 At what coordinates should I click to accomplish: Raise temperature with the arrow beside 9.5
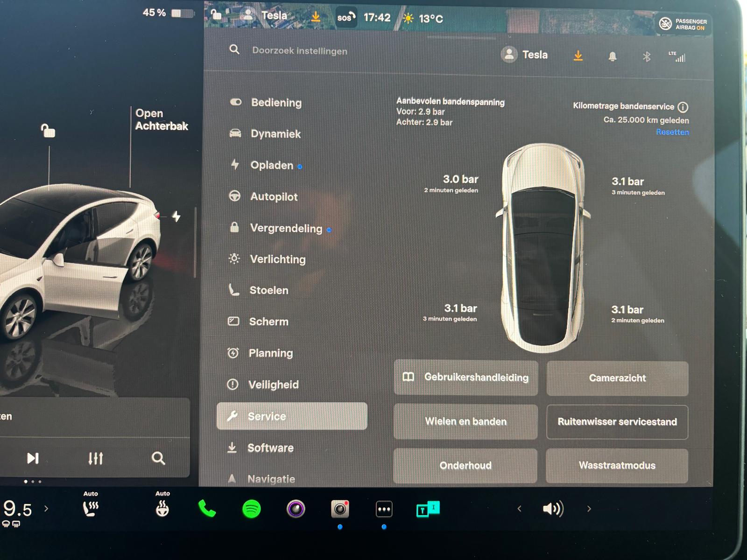coord(46,508)
